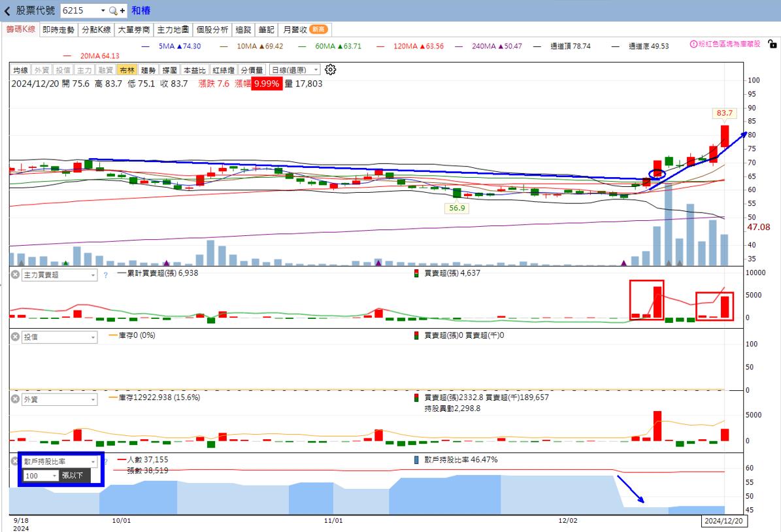The height and width of the screenshot is (532, 781).
Task: Close the 外資 indicator panel
Action: (x=14, y=399)
